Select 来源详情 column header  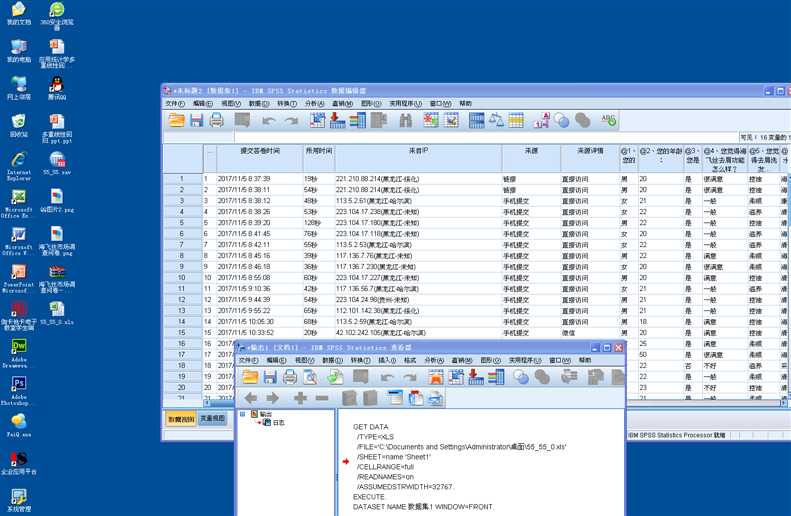tap(590, 158)
